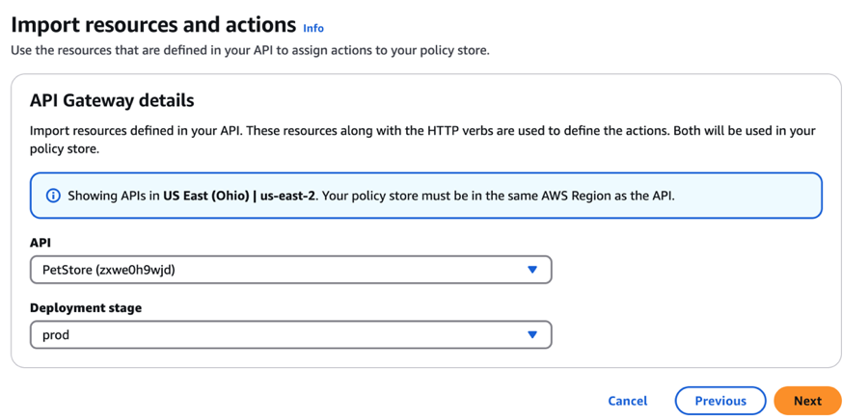
Task: Click the 'API Gateway details' section title
Action: [x=112, y=100]
